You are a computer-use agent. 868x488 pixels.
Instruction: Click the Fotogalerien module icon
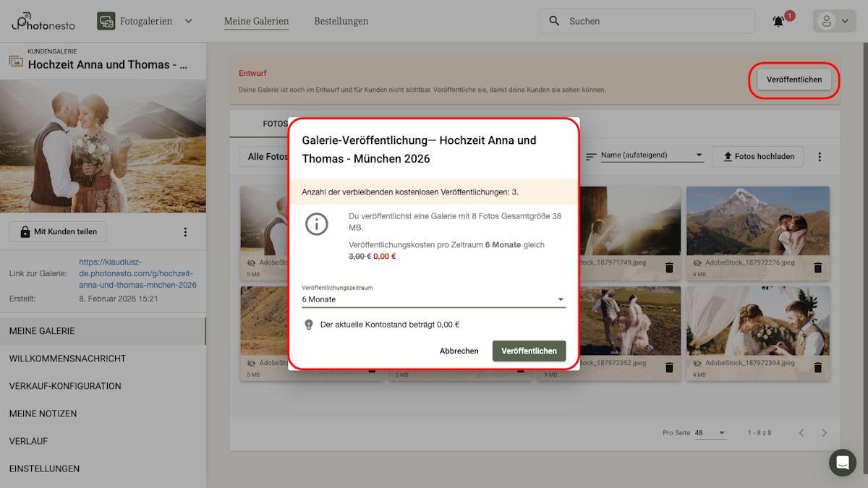click(106, 21)
